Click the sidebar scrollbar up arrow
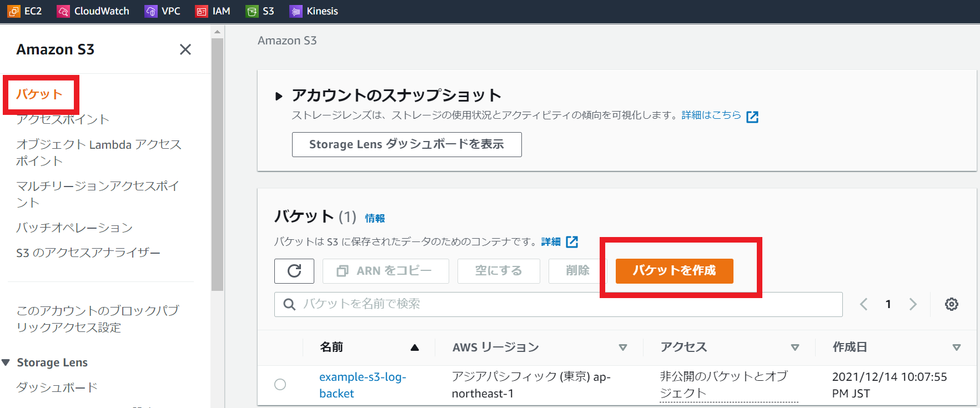Image resolution: width=980 pixels, height=408 pixels. [217, 32]
